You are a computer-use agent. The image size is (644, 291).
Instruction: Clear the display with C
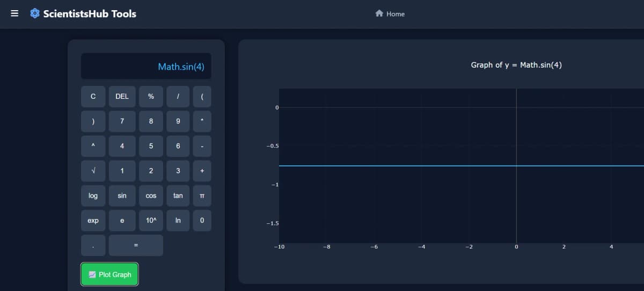coord(93,97)
